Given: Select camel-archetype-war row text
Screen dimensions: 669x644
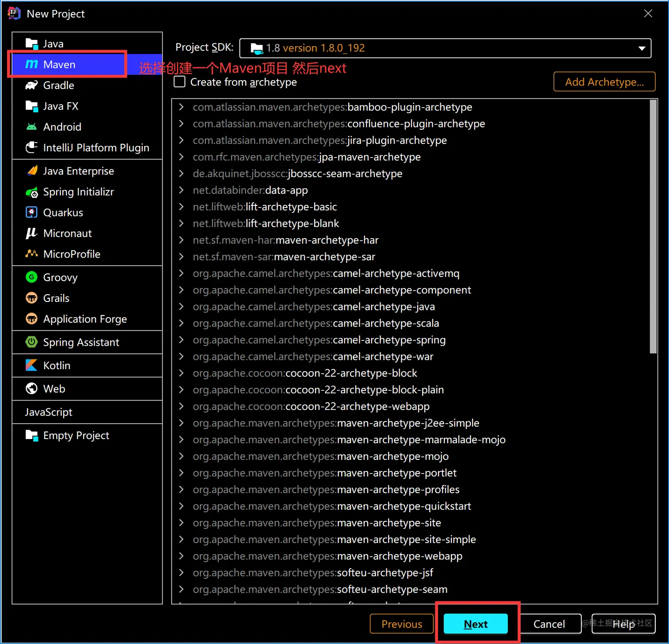Looking at the screenshot, I should 313,357.
